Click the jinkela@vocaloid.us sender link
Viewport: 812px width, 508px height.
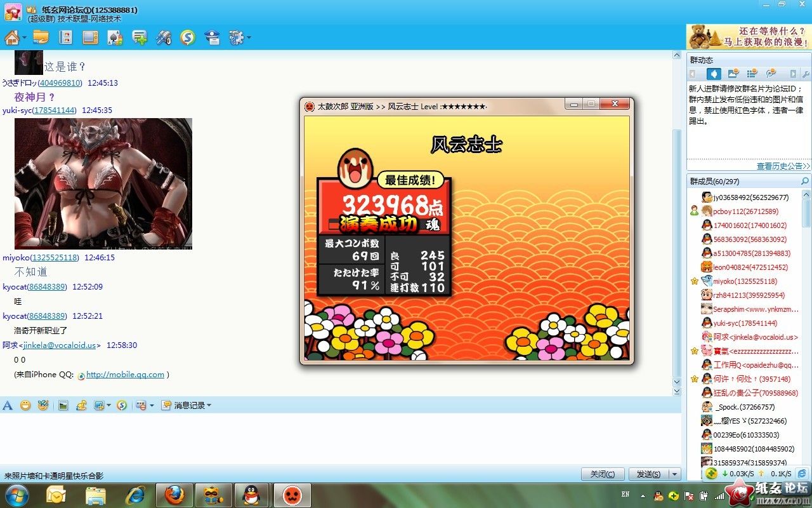pyautogui.click(x=60, y=345)
